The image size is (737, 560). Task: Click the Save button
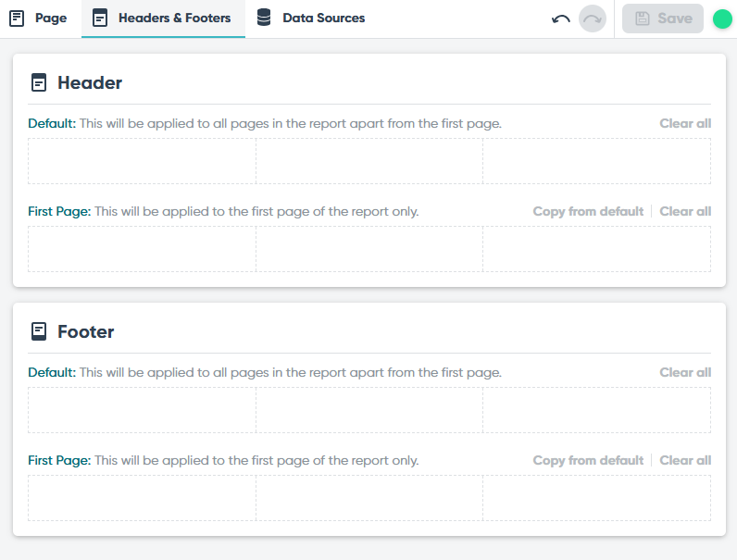663,19
